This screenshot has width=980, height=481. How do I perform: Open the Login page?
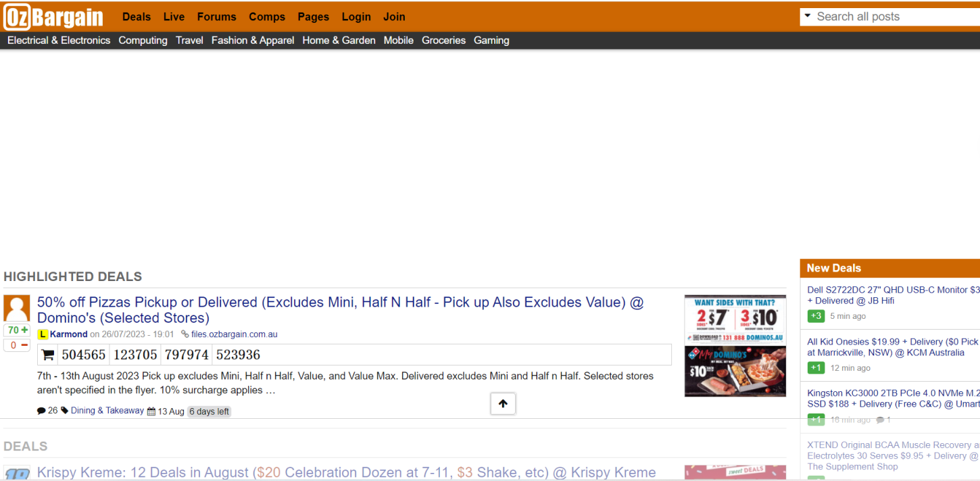tap(356, 17)
